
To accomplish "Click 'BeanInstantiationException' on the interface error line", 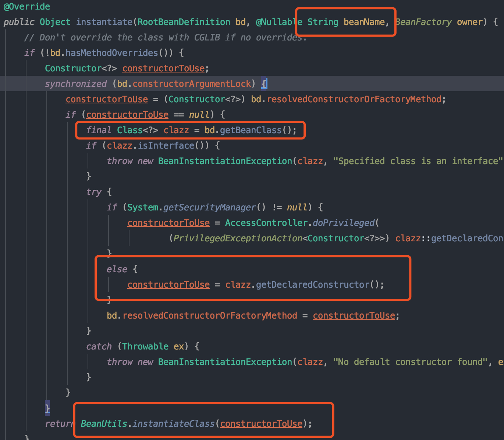I will 225,161.
